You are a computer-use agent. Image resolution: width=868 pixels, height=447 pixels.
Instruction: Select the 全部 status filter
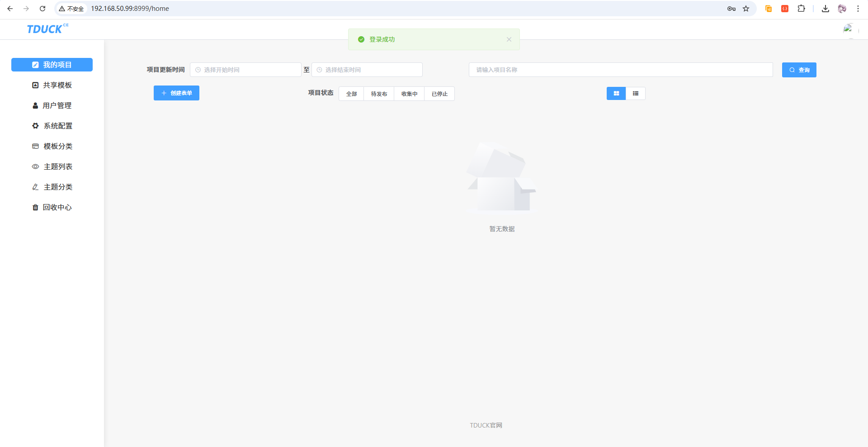[x=351, y=94]
